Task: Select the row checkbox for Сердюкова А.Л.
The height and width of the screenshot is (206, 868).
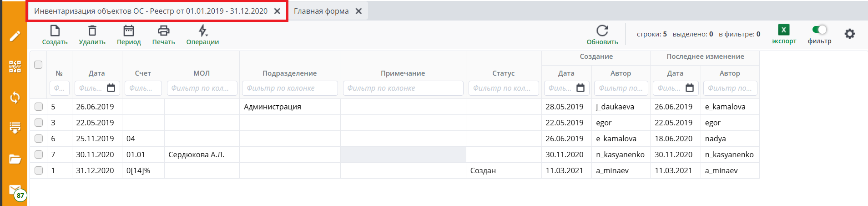Action: [39, 154]
